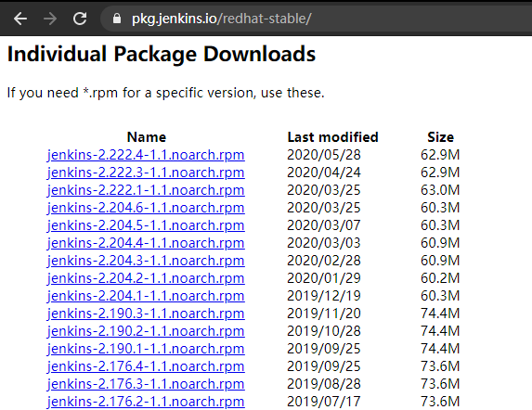Open jenkins-2.190.1-1.1.noarch.rpm link
The width and height of the screenshot is (532, 410).
pos(146,349)
